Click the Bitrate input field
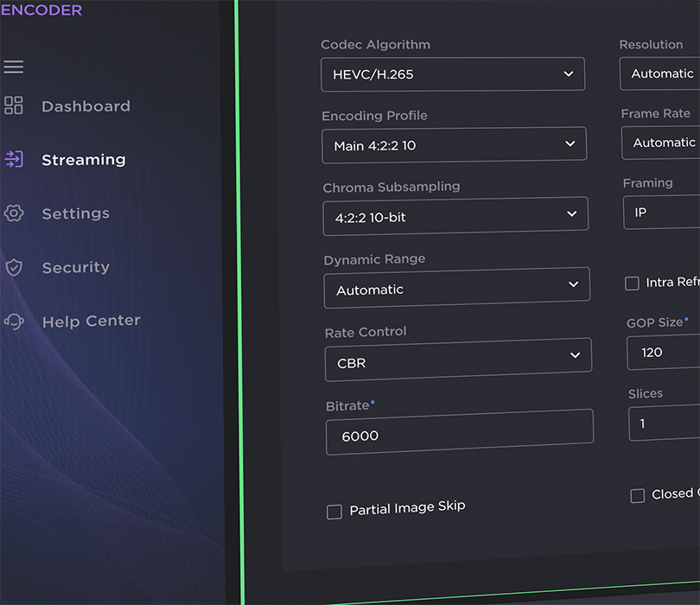 (459, 433)
